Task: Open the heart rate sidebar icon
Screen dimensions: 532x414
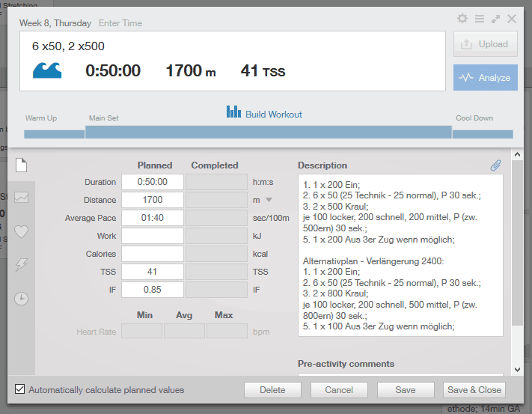Action: point(22,231)
